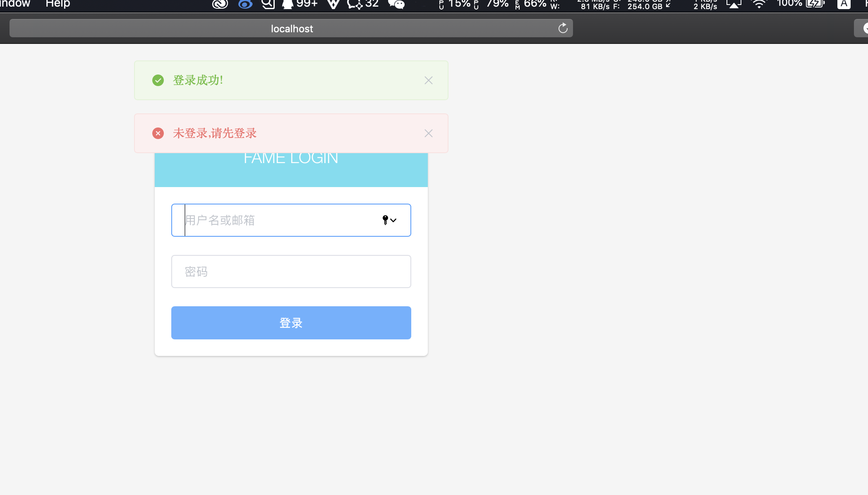Click the battery status icon

pos(815,4)
